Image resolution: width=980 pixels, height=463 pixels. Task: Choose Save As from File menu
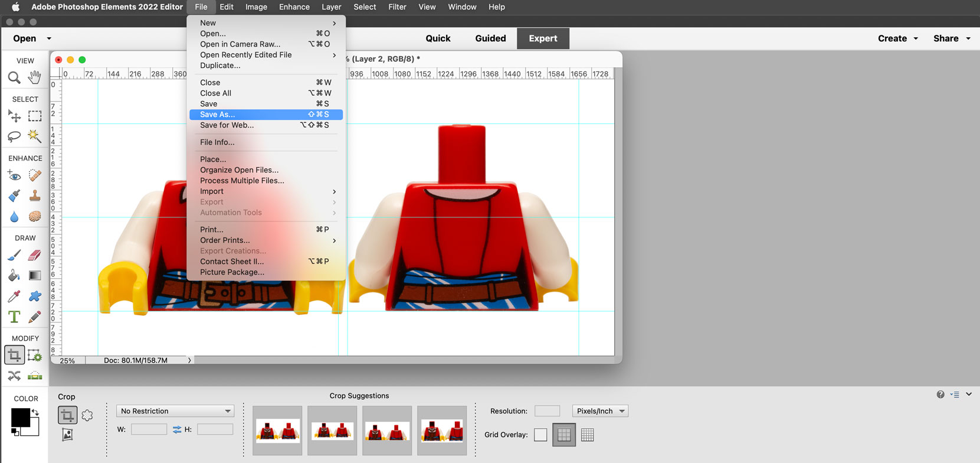point(266,115)
